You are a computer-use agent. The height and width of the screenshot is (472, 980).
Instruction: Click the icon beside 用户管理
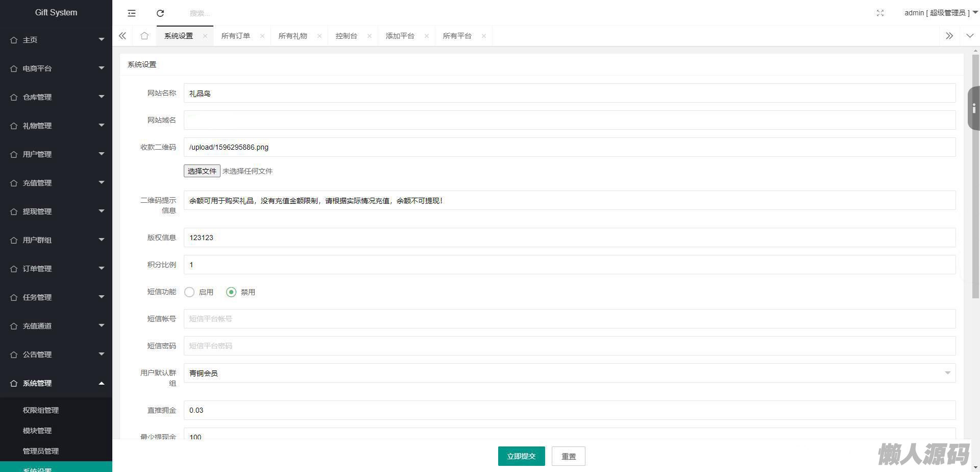tap(14, 154)
